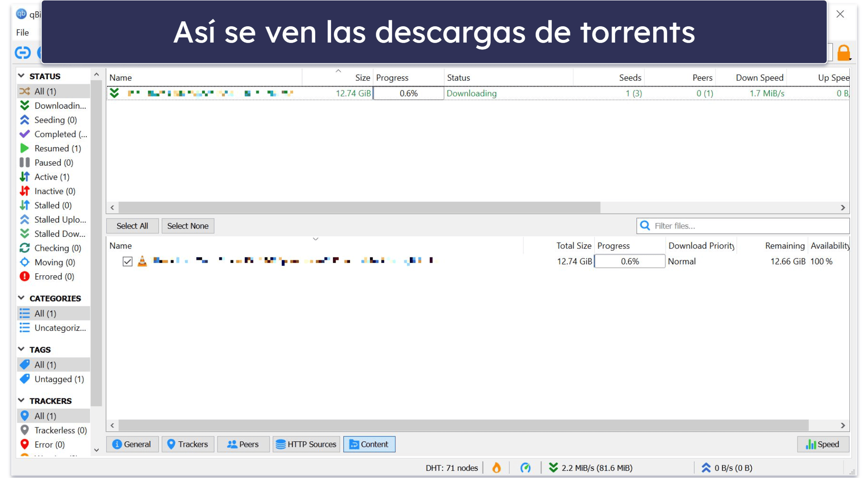868x478 pixels.
Task: Click the green download arrows in the status bar
Action: coord(553,468)
